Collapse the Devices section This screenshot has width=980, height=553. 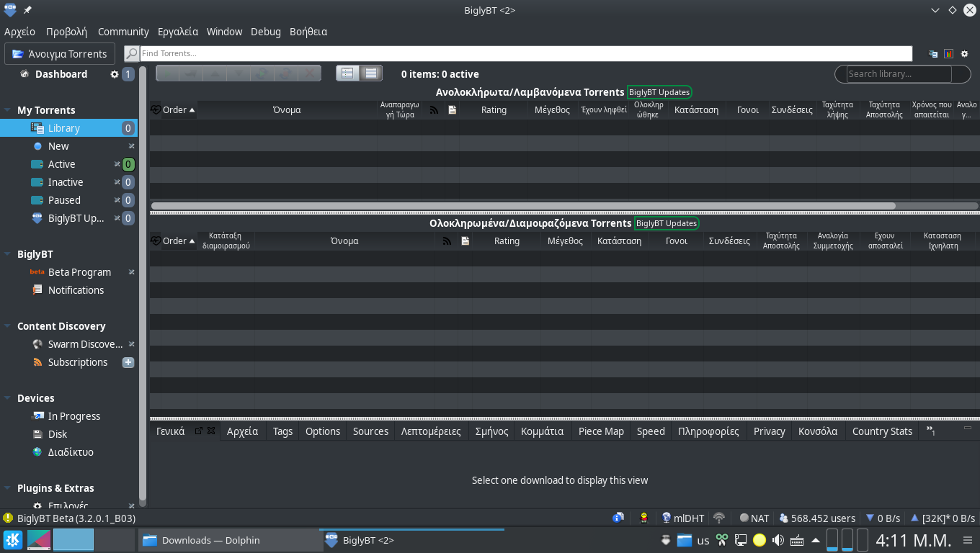(8, 397)
